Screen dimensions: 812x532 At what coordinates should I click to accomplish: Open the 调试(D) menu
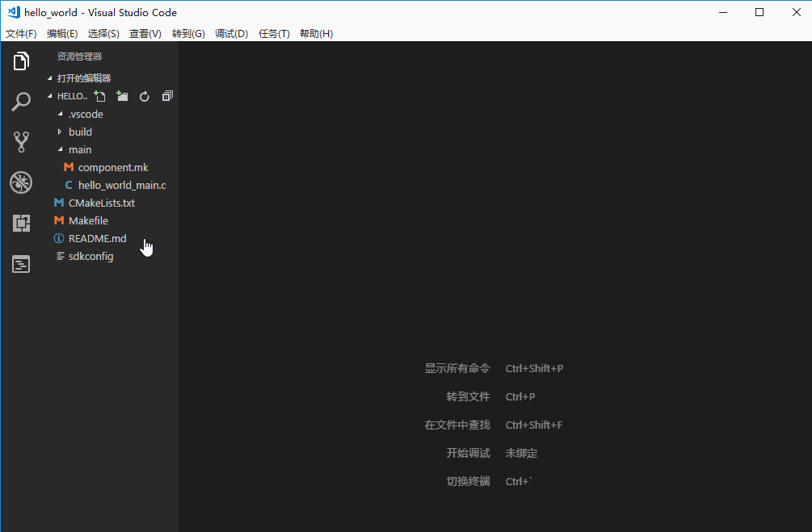point(232,34)
